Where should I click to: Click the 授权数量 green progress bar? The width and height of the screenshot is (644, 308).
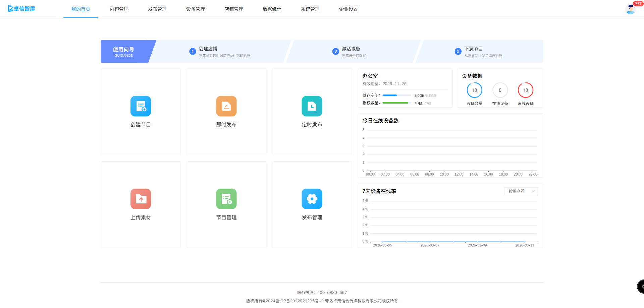pos(397,103)
